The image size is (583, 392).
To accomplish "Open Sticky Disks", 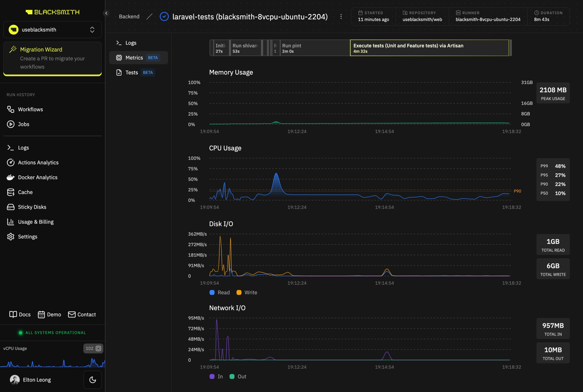I will coord(32,207).
